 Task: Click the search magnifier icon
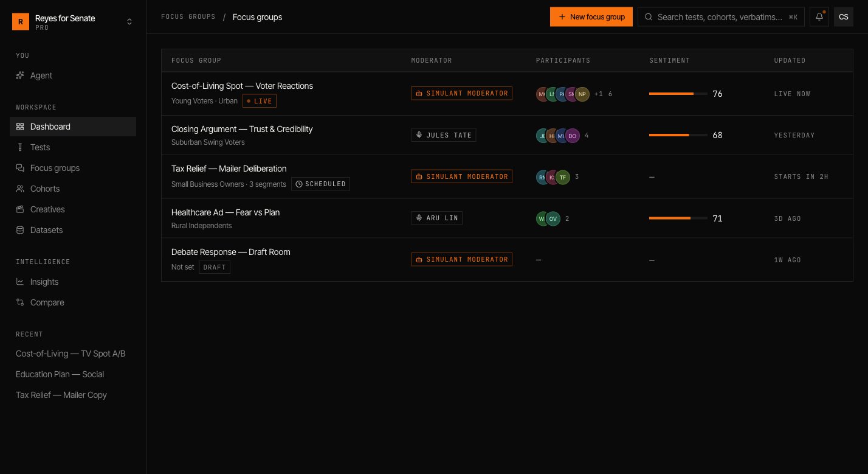click(649, 17)
